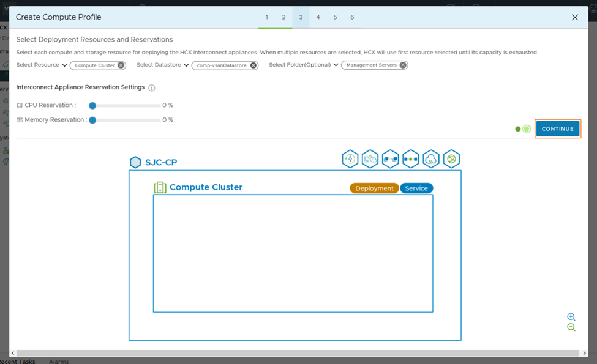Click the CONTINUE button

click(557, 129)
